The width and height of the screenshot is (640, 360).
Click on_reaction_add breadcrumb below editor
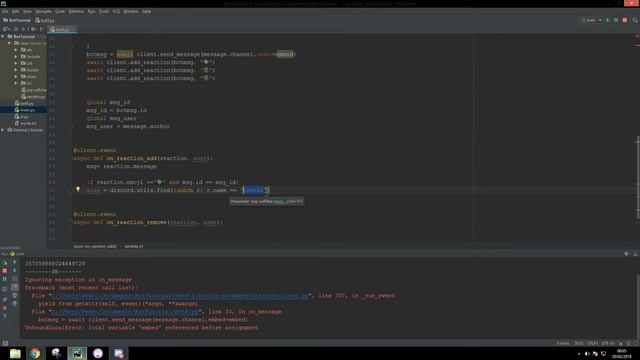pos(95,246)
